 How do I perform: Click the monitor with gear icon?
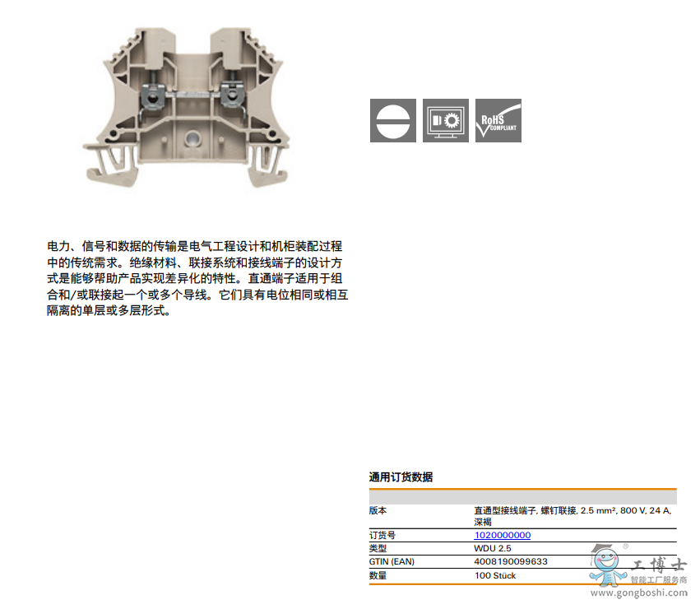[x=445, y=121]
